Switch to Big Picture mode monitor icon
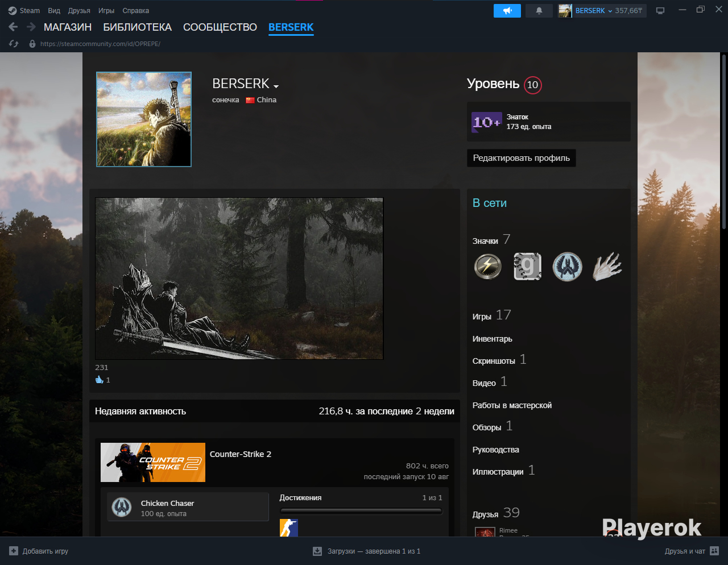Viewport: 728px width, 565px height. pyautogui.click(x=660, y=11)
